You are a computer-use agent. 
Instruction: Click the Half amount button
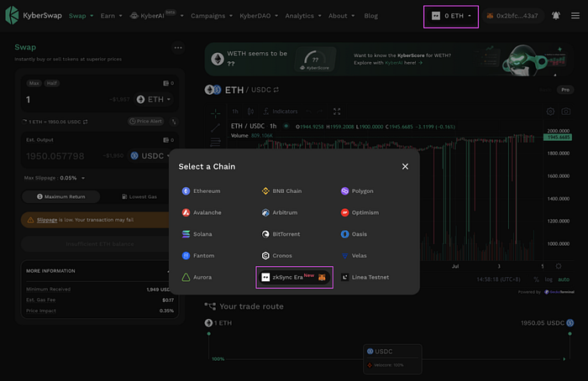point(52,83)
